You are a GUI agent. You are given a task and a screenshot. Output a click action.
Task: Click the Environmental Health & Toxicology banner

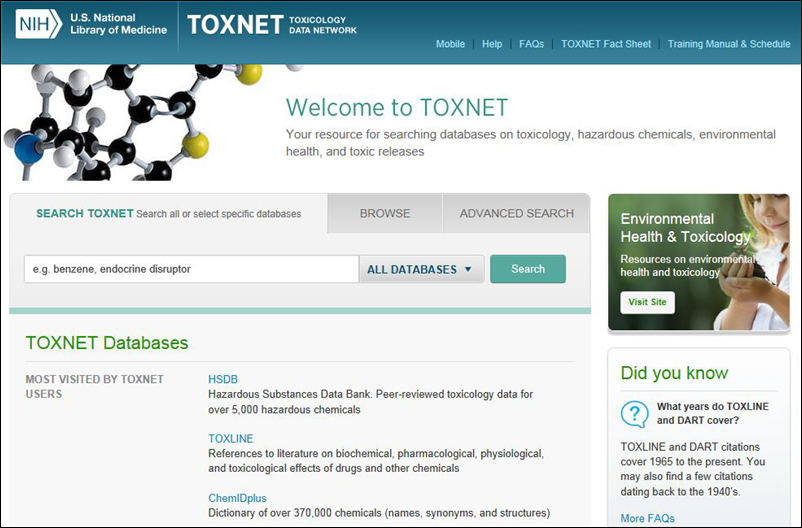tap(699, 262)
